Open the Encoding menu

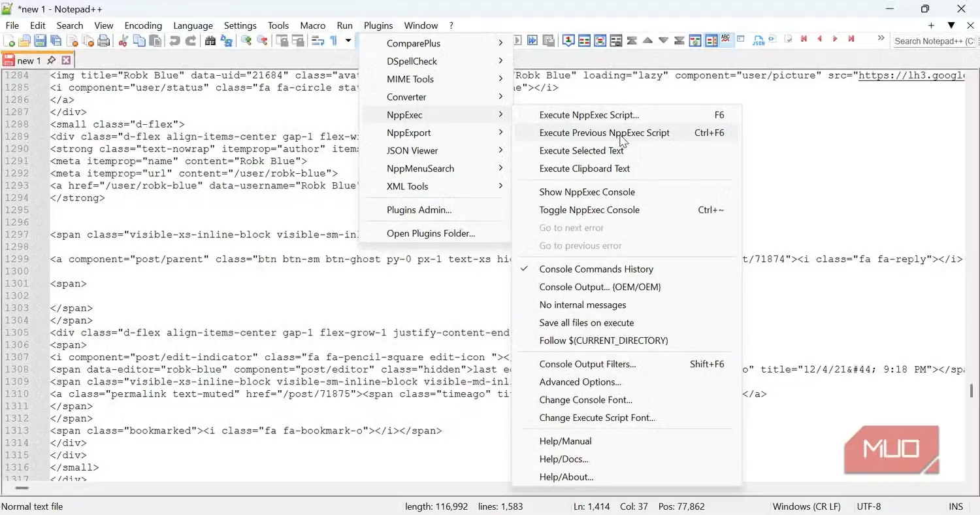(143, 25)
